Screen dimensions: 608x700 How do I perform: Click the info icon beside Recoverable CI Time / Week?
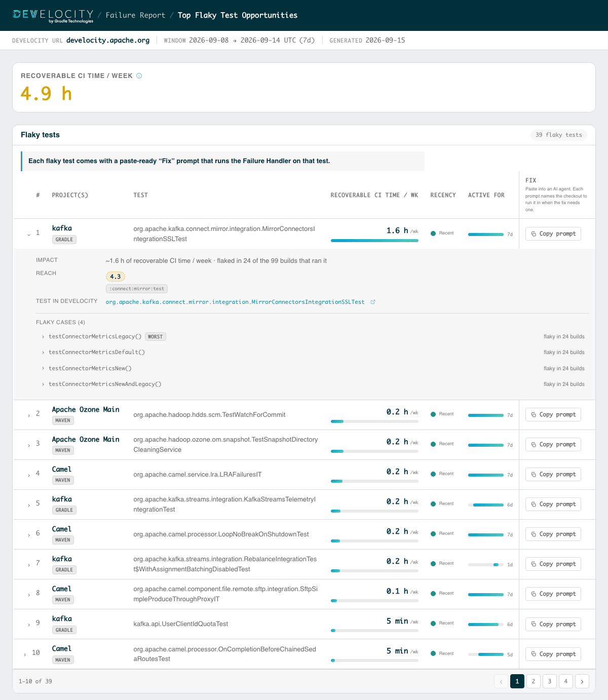(139, 76)
